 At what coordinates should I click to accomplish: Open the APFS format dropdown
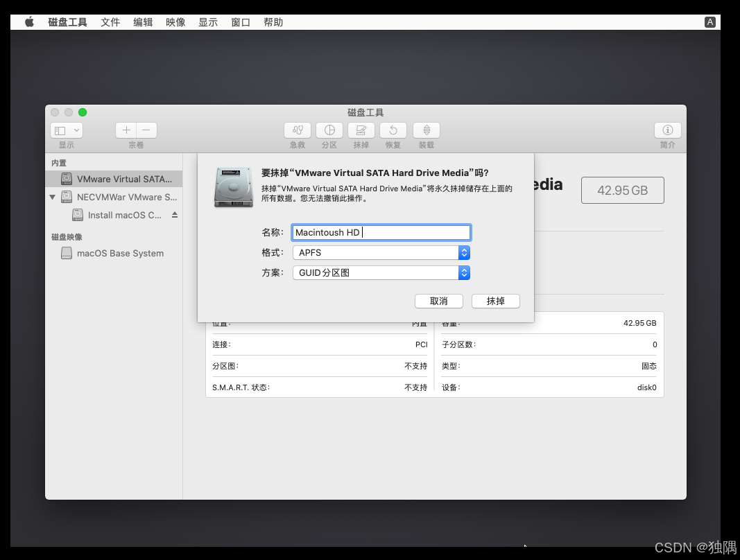pos(464,252)
